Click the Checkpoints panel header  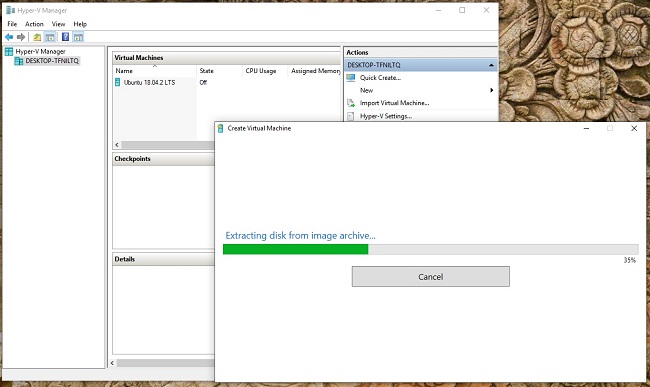click(x=163, y=159)
